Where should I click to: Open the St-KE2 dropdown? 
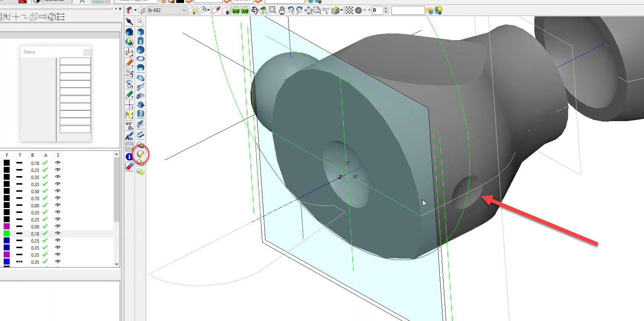click(x=184, y=10)
